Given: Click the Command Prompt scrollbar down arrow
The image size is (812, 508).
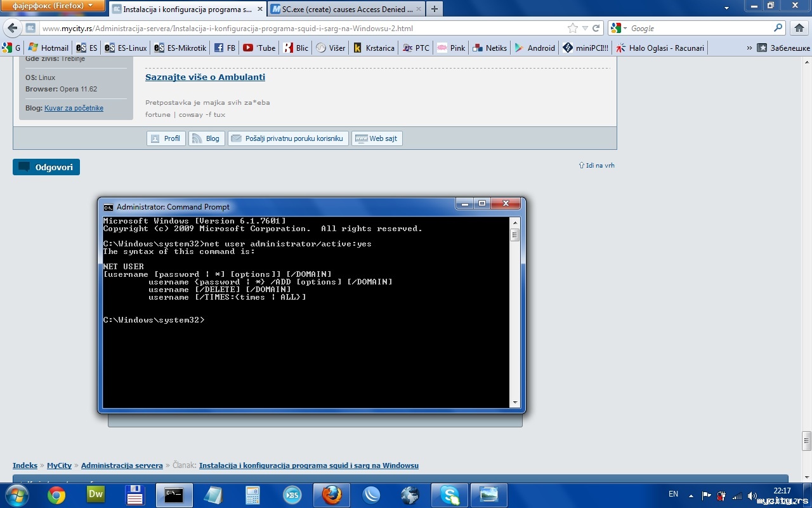Looking at the screenshot, I should (514, 403).
